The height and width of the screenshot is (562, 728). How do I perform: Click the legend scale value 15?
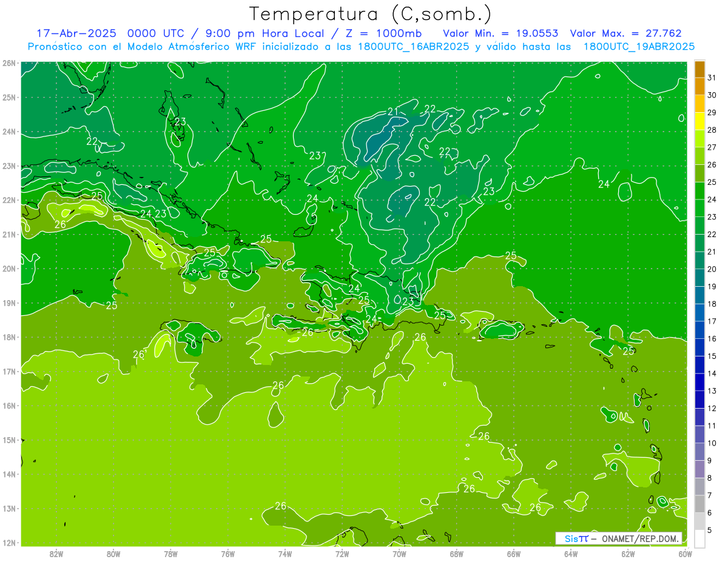point(712,356)
